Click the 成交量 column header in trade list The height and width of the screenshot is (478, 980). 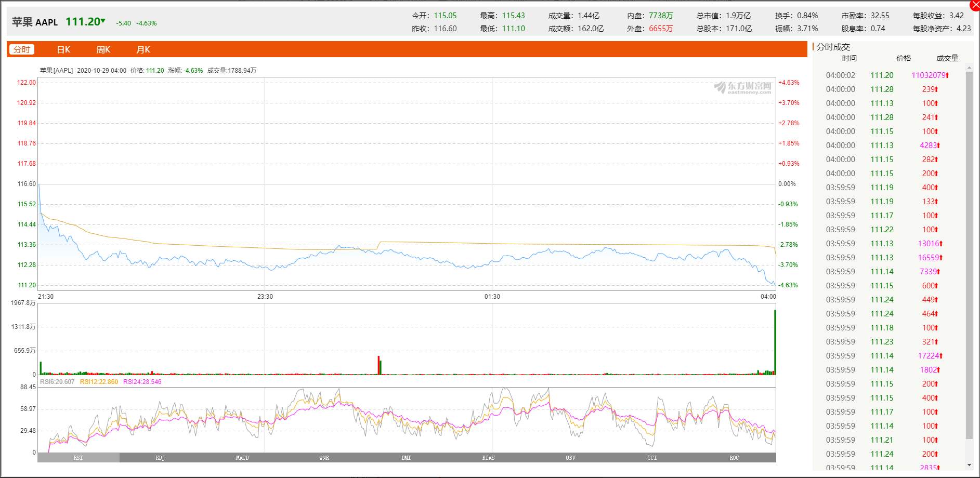pyautogui.click(x=947, y=58)
